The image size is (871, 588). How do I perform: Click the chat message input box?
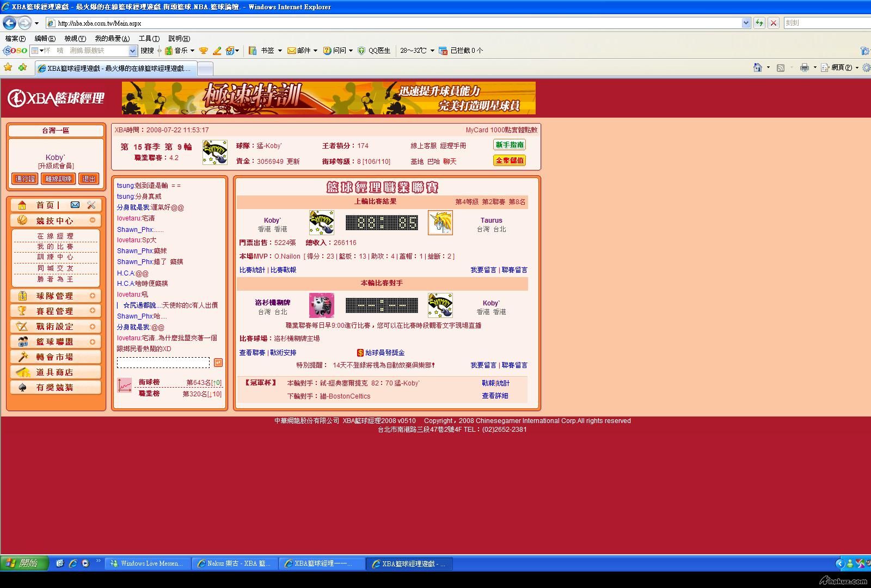click(x=163, y=363)
